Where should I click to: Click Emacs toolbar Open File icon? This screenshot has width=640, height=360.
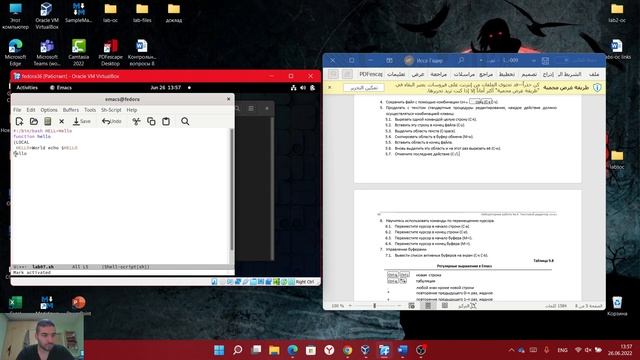tap(34, 121)
